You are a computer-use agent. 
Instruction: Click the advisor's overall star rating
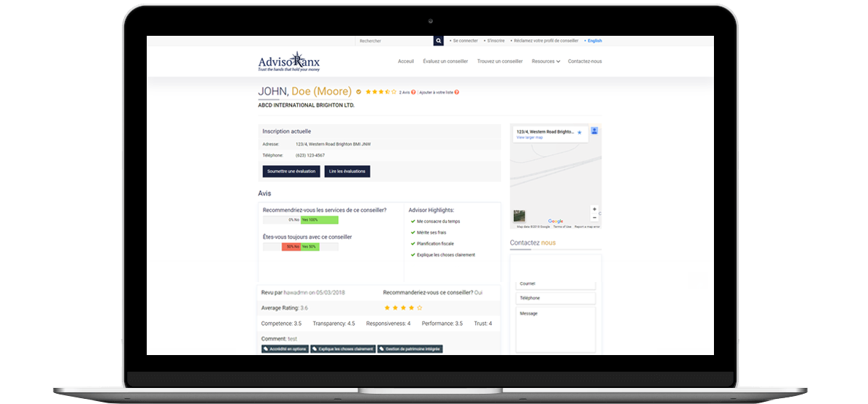tap(380, 92)
